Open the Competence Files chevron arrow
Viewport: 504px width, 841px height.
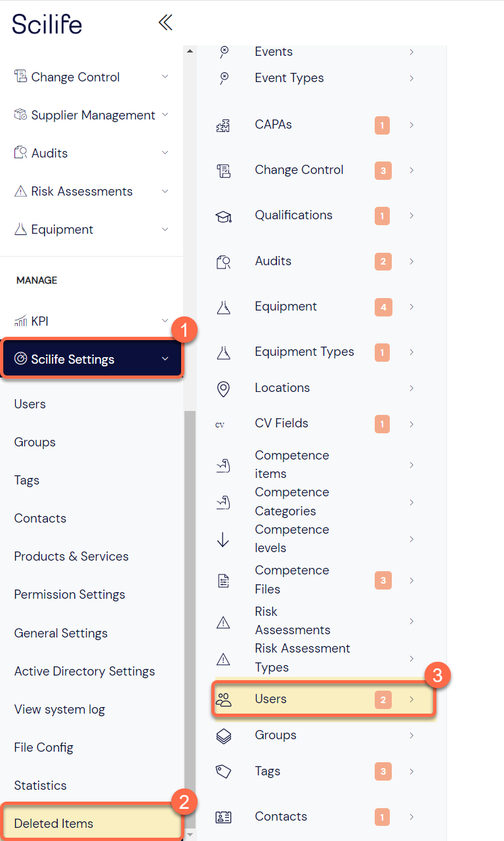click(411, 580)
